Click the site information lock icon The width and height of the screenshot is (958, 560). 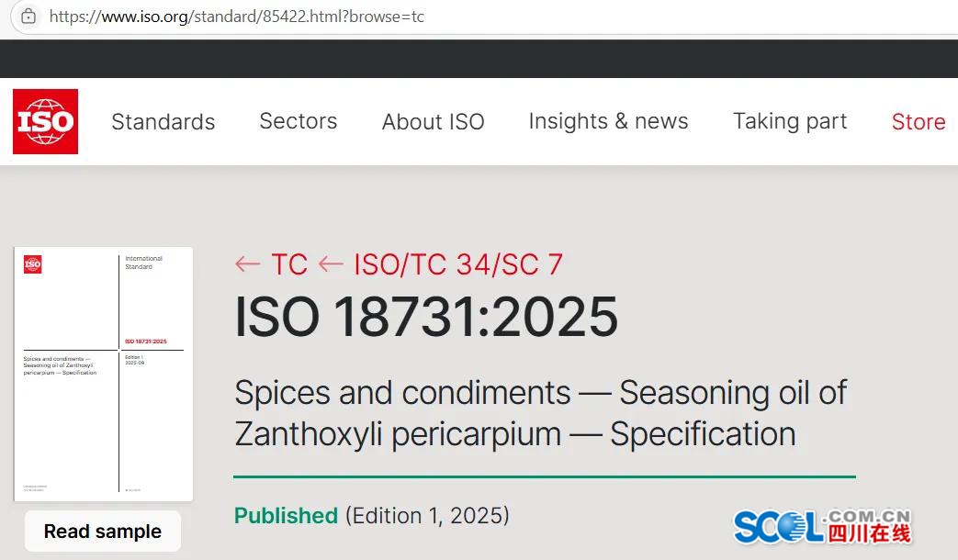28,17
